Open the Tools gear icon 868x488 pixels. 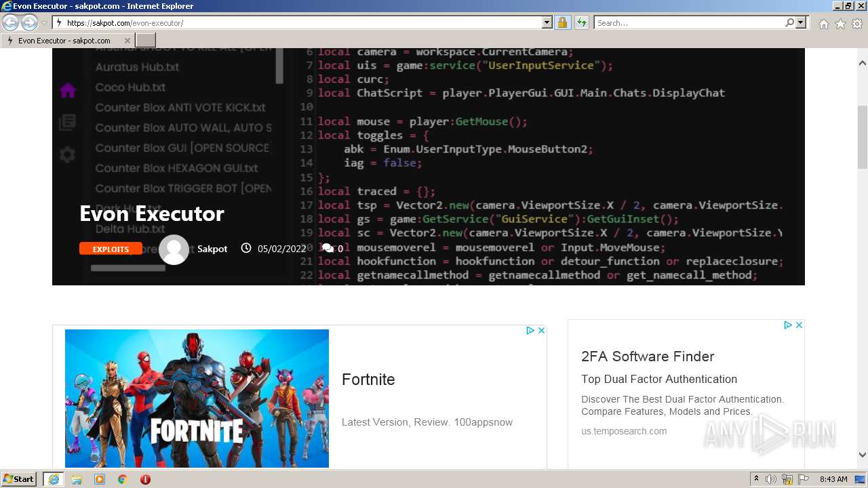(857, 24)
